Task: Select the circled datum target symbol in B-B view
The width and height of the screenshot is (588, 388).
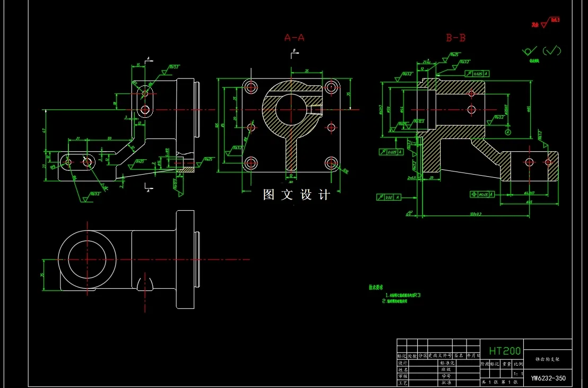Action: click(x=508, y=132)
